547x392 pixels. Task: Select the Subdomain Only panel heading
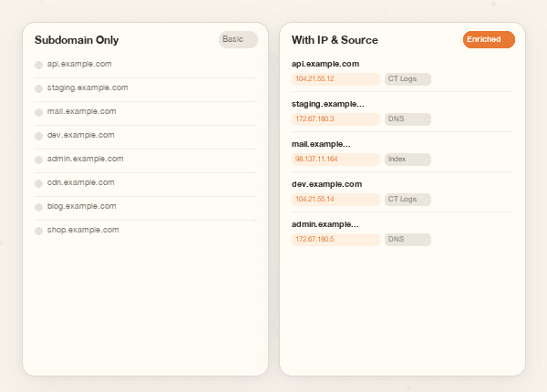pyautogui.click(x=77, y=41)
